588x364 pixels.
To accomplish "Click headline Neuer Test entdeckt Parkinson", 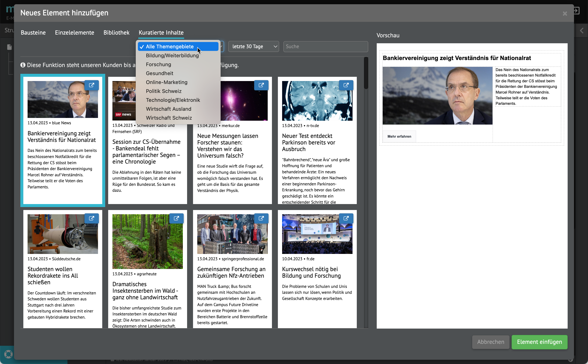I will (x=308, y=143).
